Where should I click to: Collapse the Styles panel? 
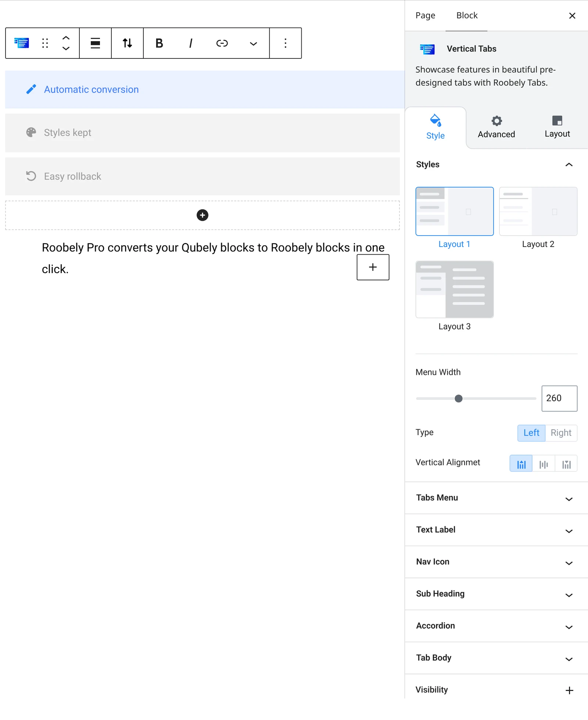point(496,164)
